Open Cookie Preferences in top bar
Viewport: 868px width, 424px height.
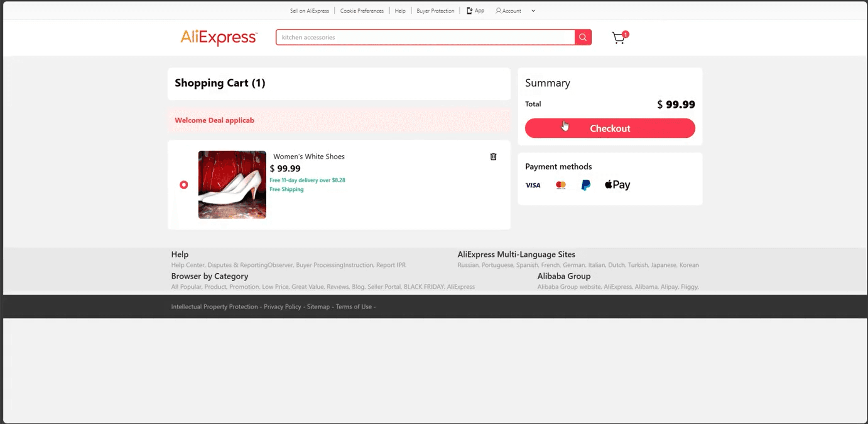(x=362, y=11)
